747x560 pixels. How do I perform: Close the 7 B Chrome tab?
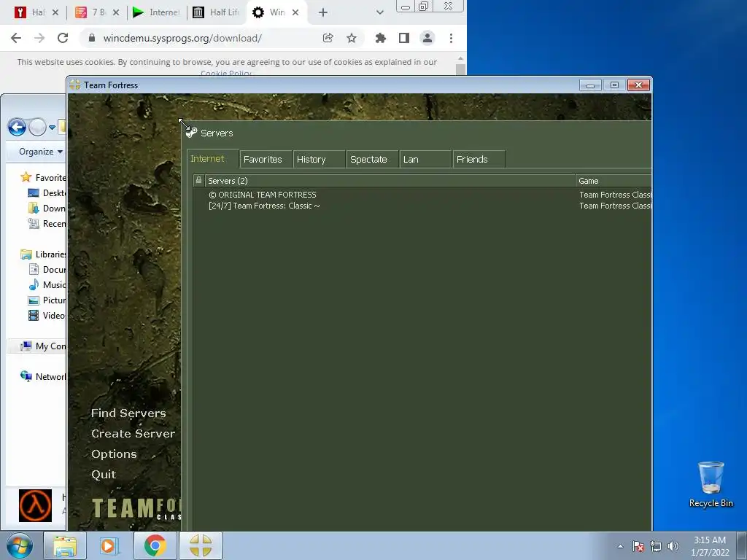click(x=116, y=12)
